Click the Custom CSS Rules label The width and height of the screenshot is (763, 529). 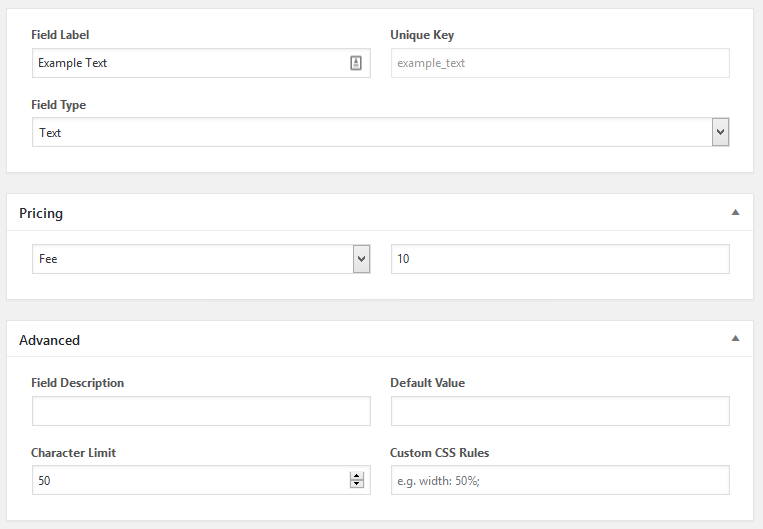(x=439, y=453)
